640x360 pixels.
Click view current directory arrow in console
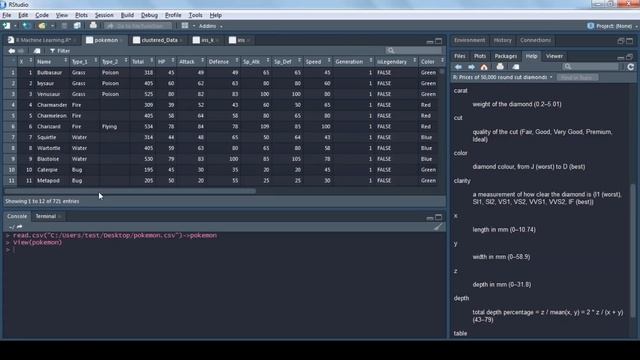point(19,227)
